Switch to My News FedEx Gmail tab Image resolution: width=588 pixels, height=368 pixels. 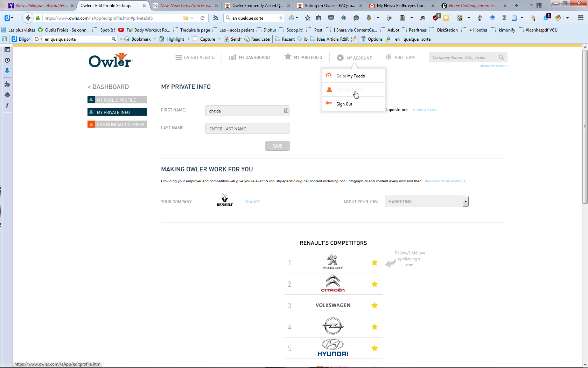(402, 6)
